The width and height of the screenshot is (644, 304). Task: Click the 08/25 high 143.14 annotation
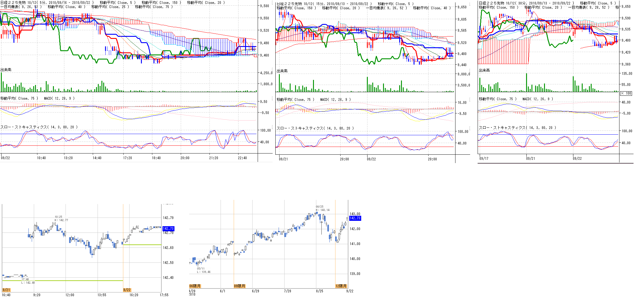322,208
